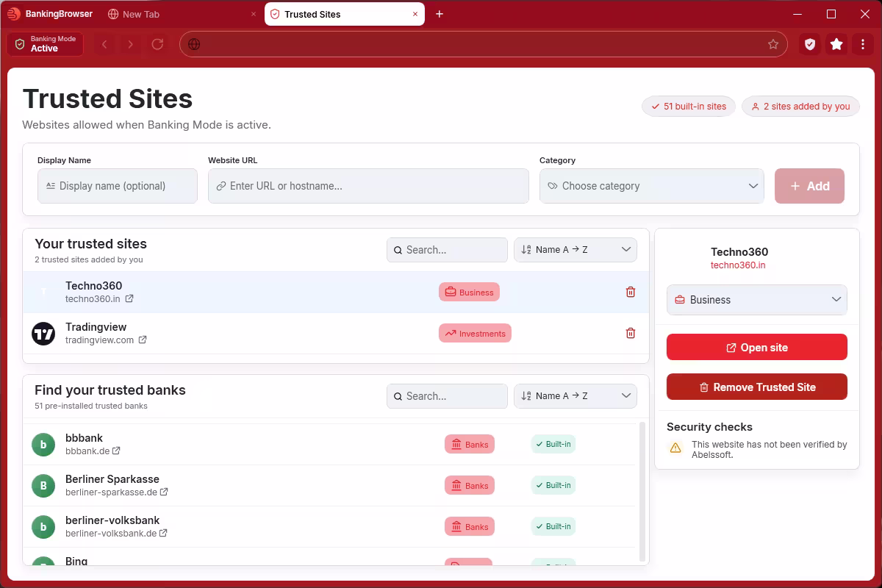This screenshot has width=882, height=588.
Task: Open the Choose category dropdown
Action: pyautogui.click(x=651, y=186)
